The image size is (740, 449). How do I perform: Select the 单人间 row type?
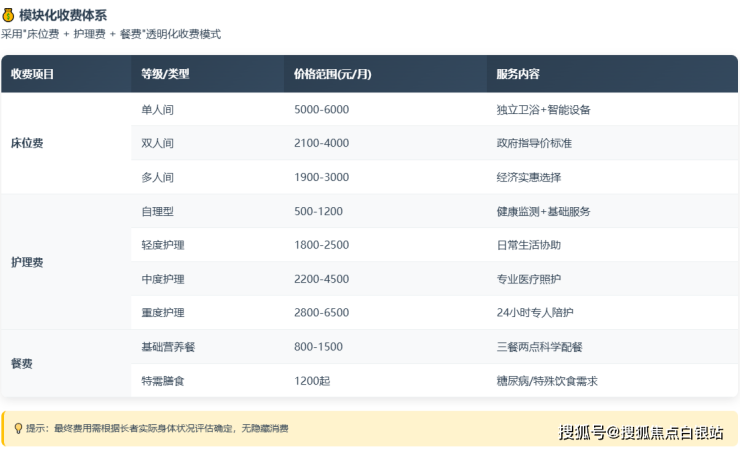coord(158,109)
